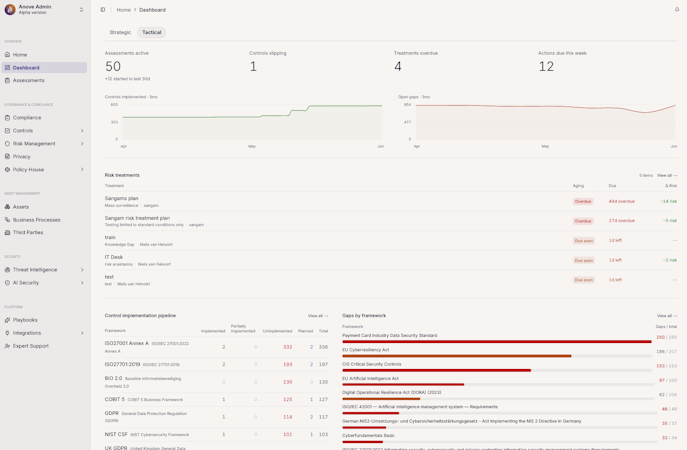Image resolution: width=687 pixels, height=450 pixels.
Task: Expand Risk Management chevron
Action: tap(82, 144)
